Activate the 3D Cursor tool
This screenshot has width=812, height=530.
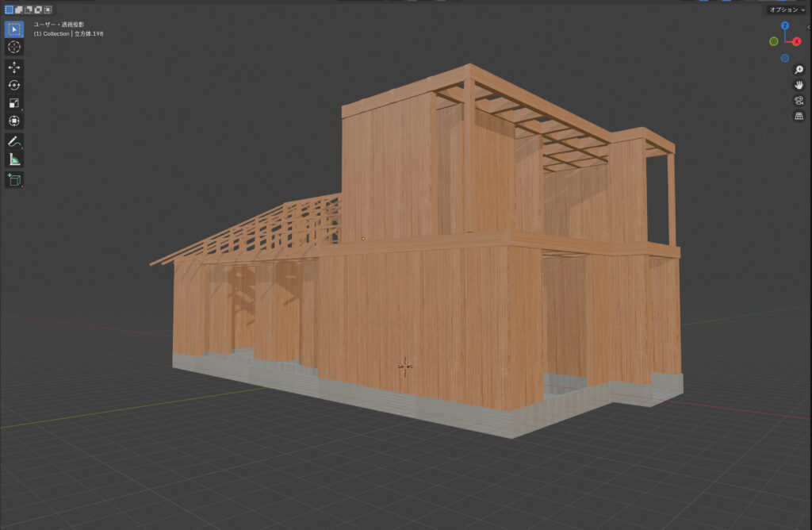pyautogui.click(x=14, y=48)
